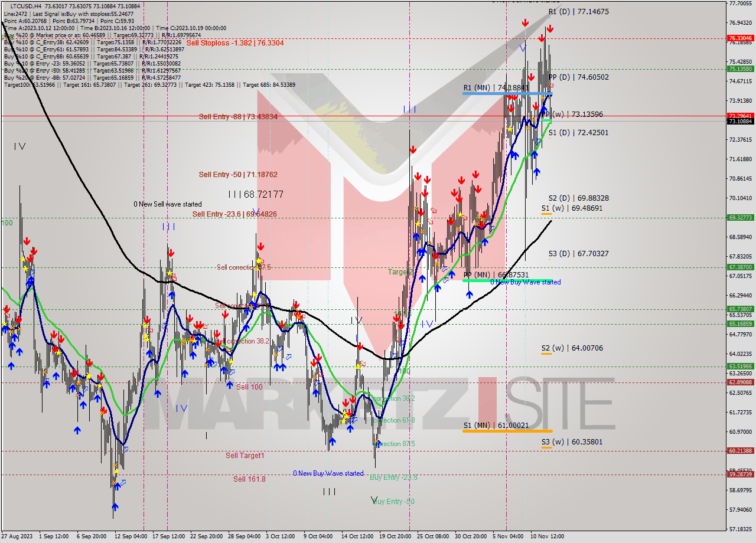This screenshot has width=756, height=543.
Task: Click the Sell Entry -50 label
Action: point(238,175)
